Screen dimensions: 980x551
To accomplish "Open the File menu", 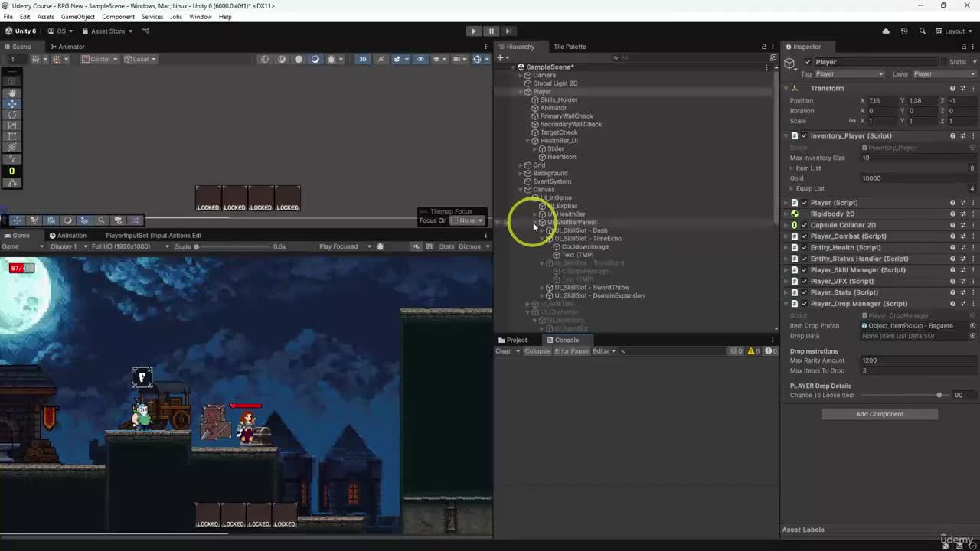I will (8, 17).
